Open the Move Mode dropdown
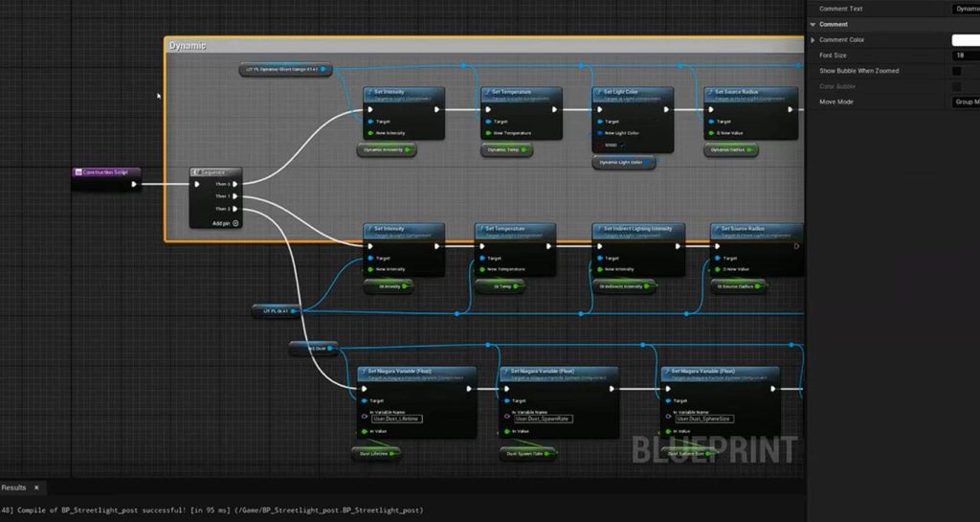980x522 pixels. tap(965, 102)
